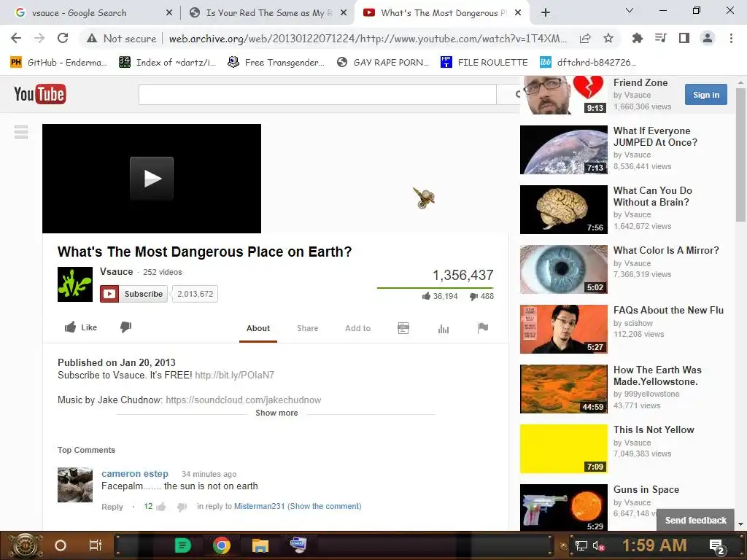This screenshot has height=560, width=747.
Task: Open the Start menu clock button
Action: (25, 545)
